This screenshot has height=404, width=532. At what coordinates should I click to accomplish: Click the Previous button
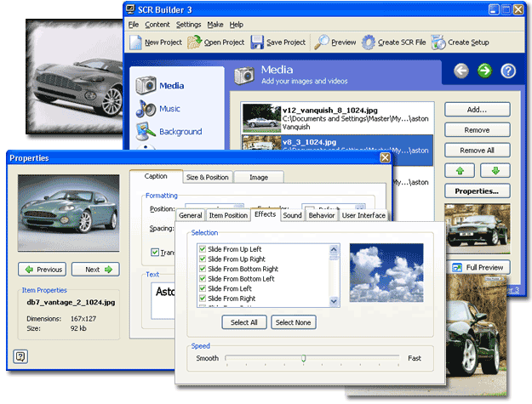point(42,270)
